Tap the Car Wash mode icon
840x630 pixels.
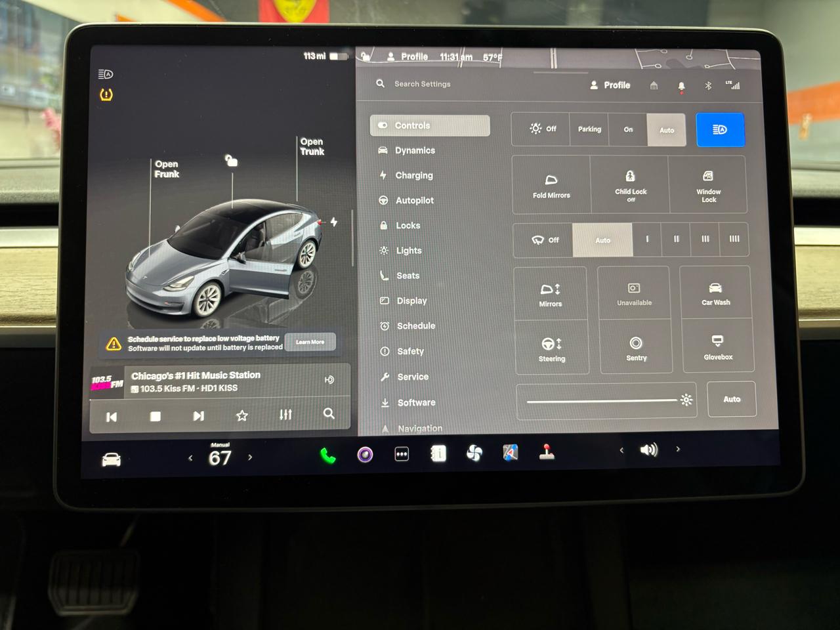point(715,293)
